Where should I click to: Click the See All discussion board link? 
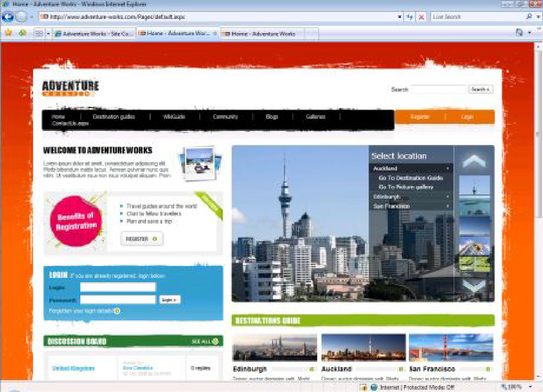[205, 342]
